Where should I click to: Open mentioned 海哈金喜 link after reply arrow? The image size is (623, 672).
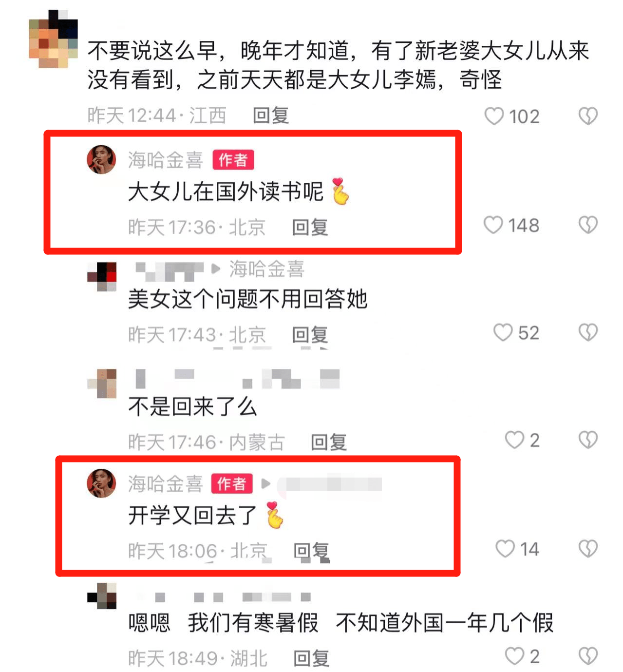pyautogui.click(x=267, y=269)
